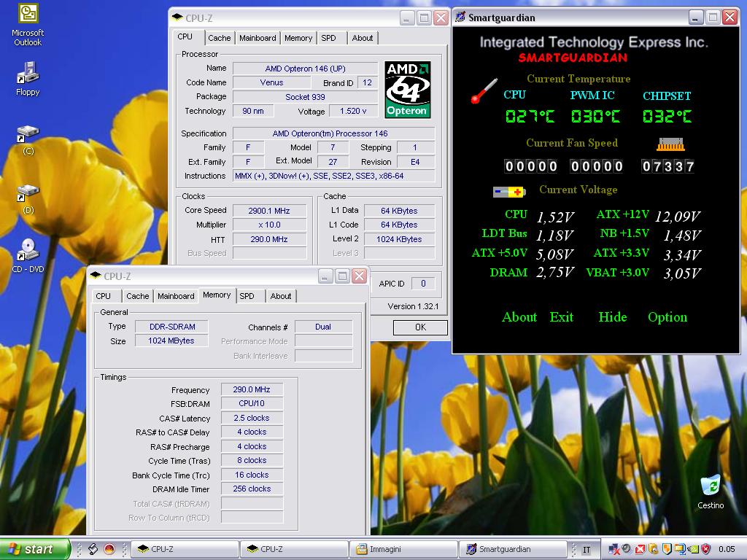Click the Level 2 cache value "1024 KBytes"
Viewport: 747px width, 560px height.
pos(399,239)
